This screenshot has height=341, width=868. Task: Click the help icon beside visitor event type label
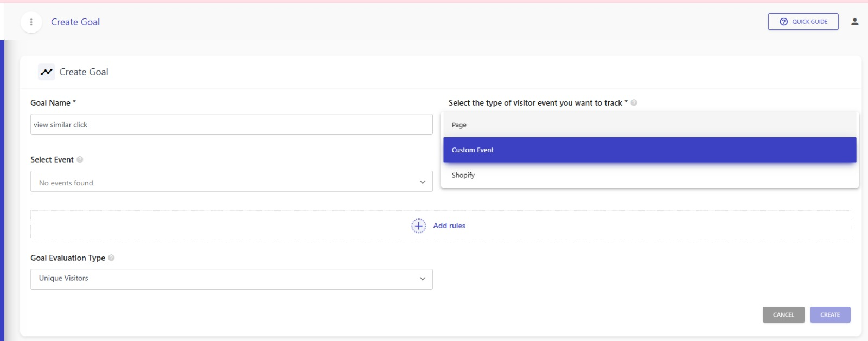[634, 103]
